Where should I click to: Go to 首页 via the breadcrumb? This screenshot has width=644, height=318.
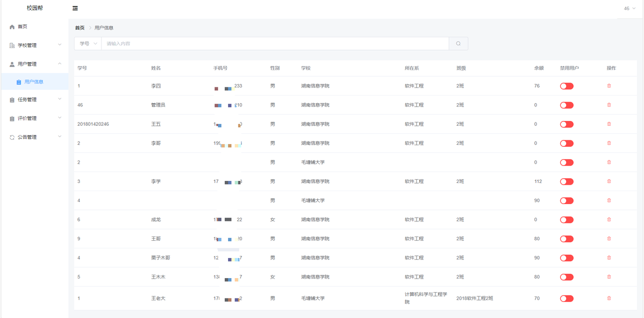79,28
